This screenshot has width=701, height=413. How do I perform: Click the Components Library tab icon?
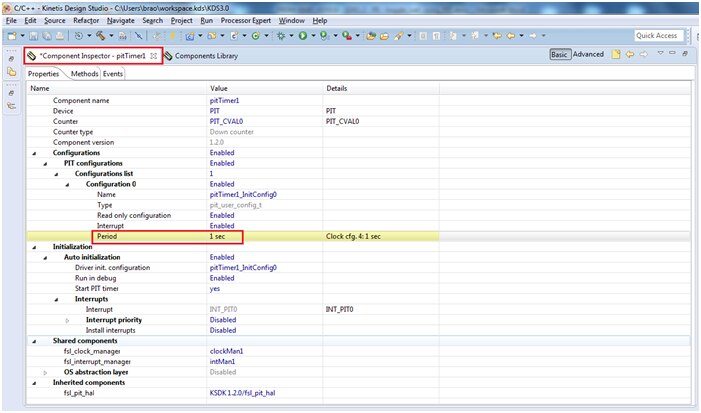[168, 56]
